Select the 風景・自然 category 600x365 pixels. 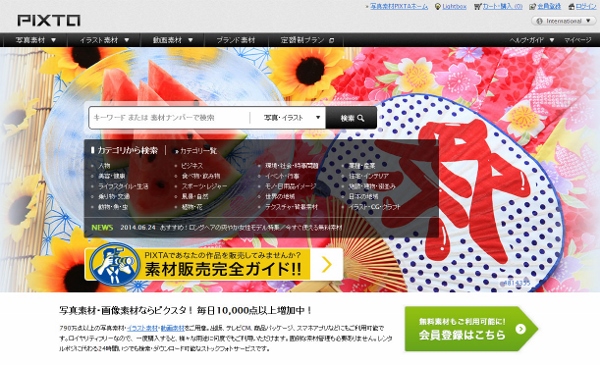pos(195,197)
